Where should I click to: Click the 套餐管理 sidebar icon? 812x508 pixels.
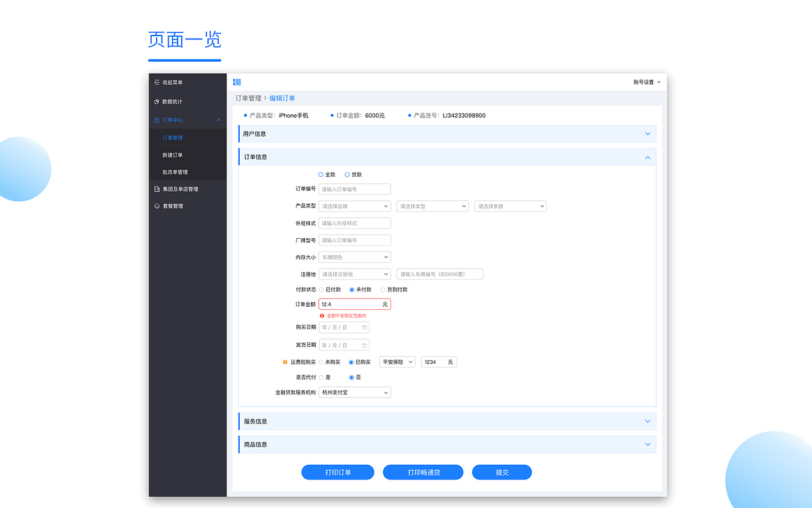coord(157,206)
